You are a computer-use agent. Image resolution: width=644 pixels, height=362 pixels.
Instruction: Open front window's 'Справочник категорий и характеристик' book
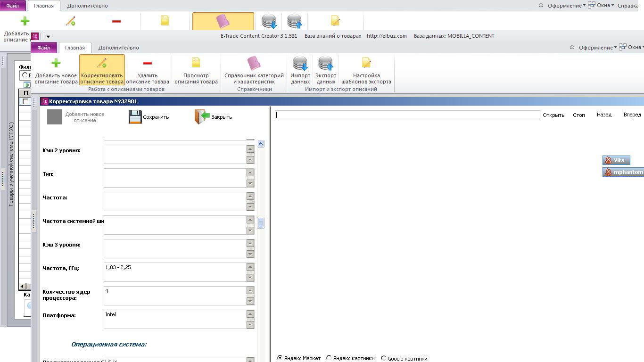point(254,70)
